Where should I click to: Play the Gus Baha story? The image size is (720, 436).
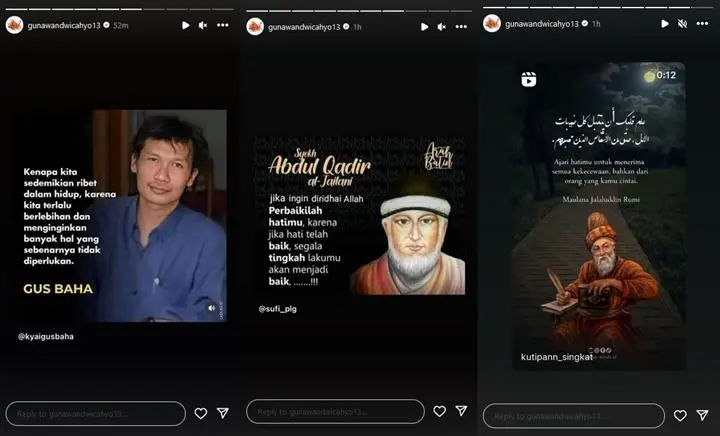[x=185, y=25]
